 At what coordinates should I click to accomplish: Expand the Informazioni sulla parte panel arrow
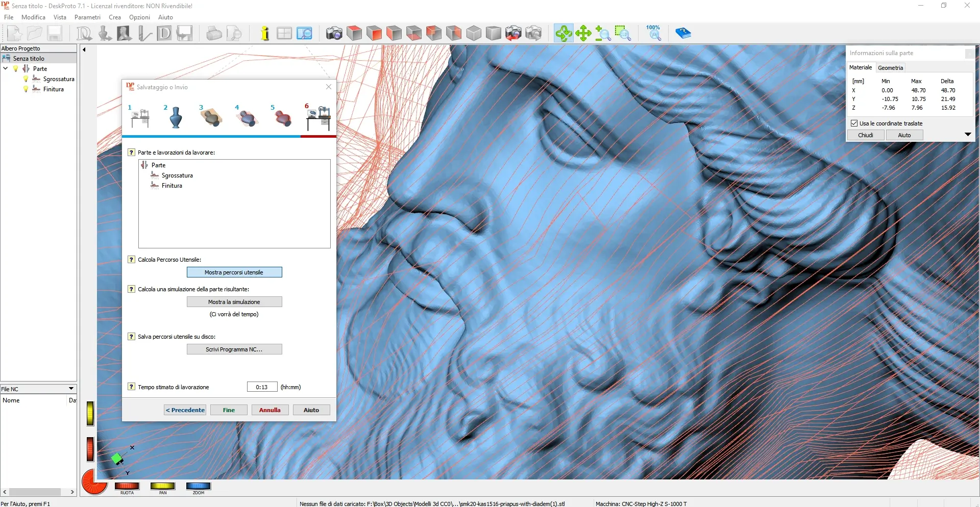pos(968,135)
